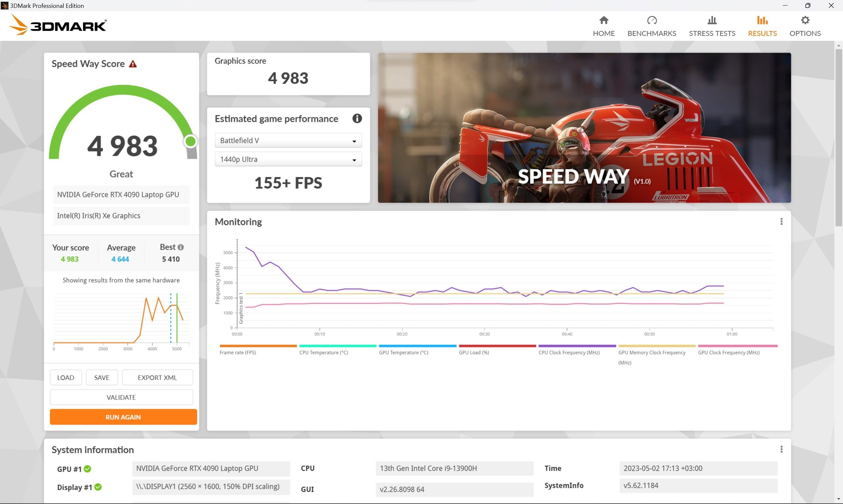
Task: Switch to the OPTIONS tab label
Action: (805, 33)
